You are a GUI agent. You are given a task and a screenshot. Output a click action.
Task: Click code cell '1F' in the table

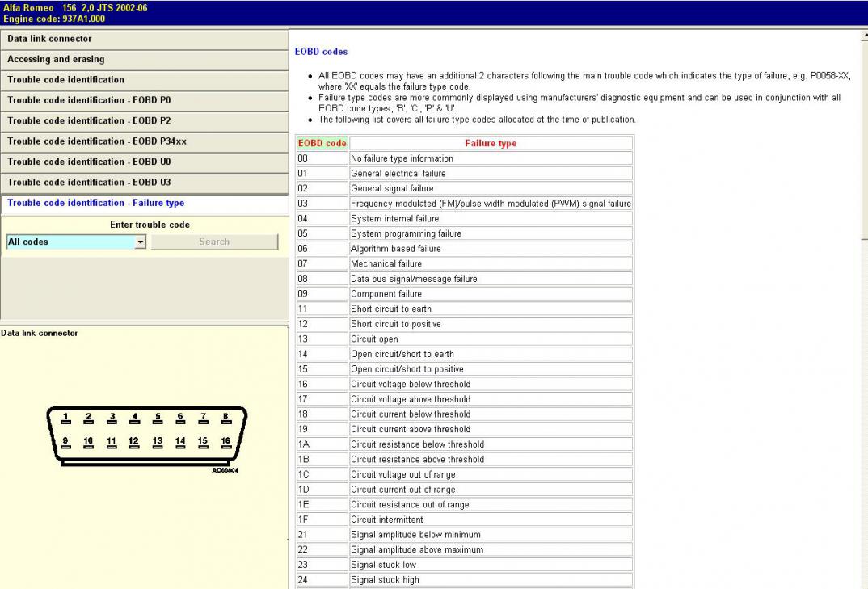(322, 520)
